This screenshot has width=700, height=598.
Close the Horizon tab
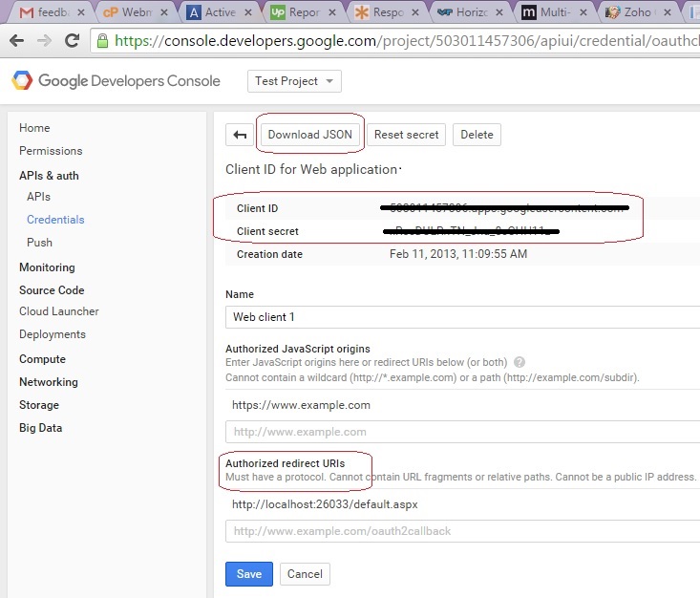click(499, 12)
